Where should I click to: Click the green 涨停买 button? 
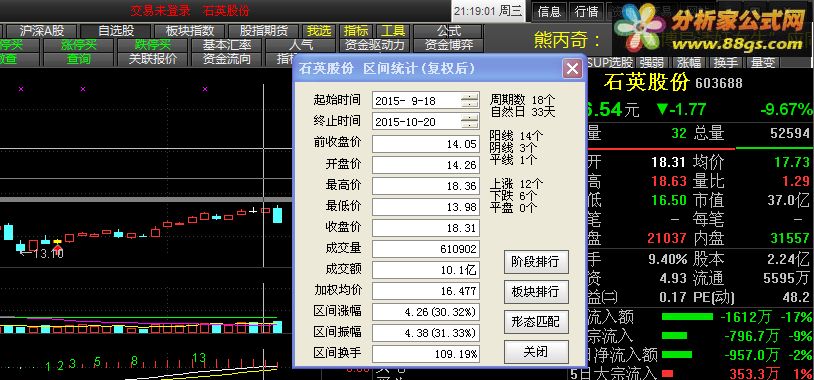(79, 45)
